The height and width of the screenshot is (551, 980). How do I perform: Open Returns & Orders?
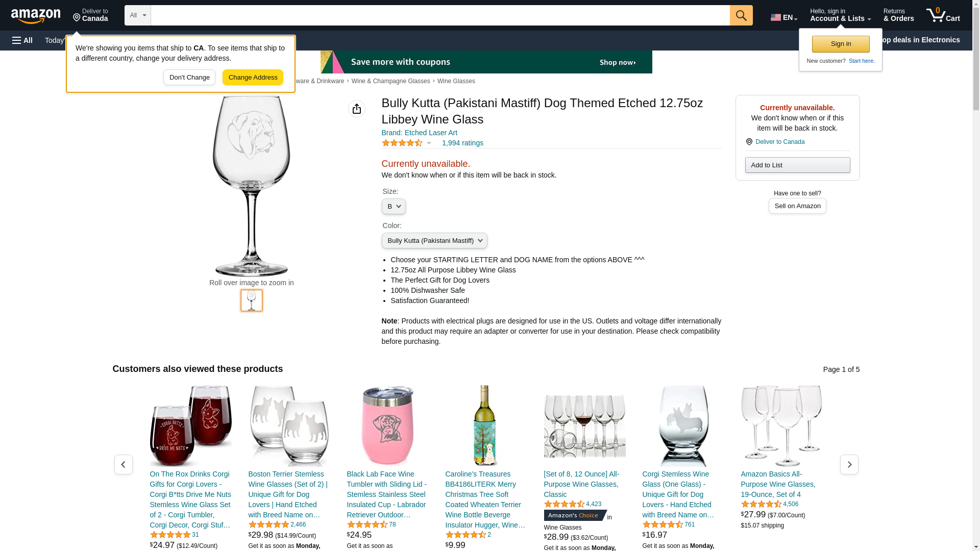(898, 15)
